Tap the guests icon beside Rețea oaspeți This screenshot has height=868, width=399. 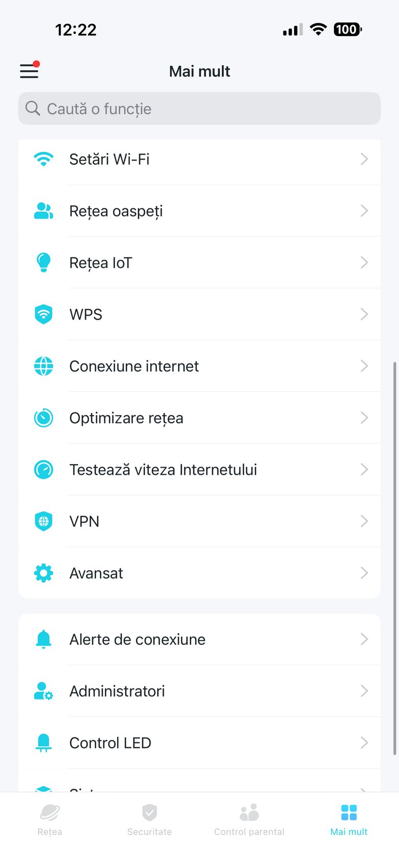point(44,211)
